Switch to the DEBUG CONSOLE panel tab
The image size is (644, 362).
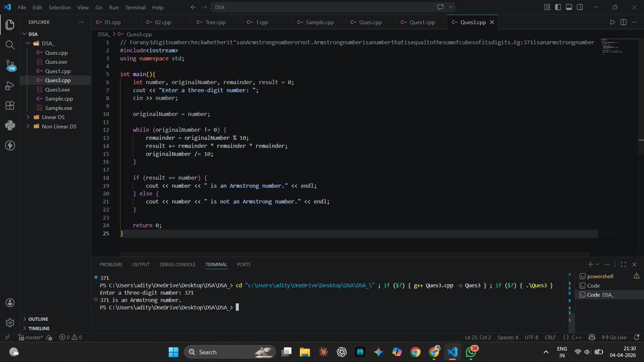[178, 264]
